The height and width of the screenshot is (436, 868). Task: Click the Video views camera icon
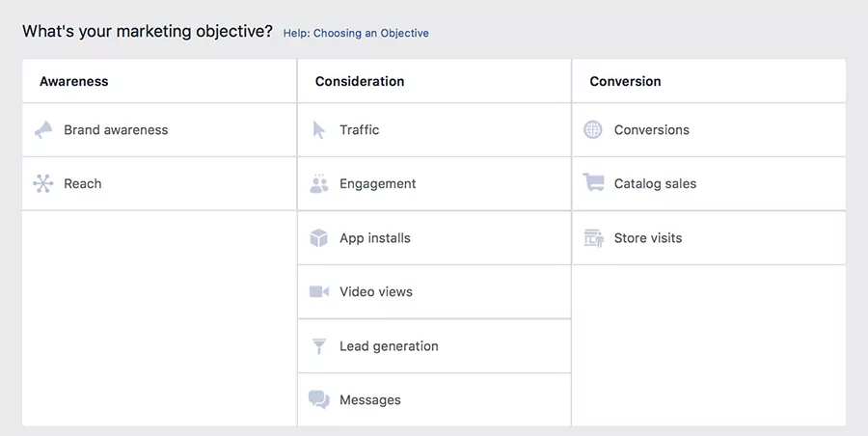point(319,291)
